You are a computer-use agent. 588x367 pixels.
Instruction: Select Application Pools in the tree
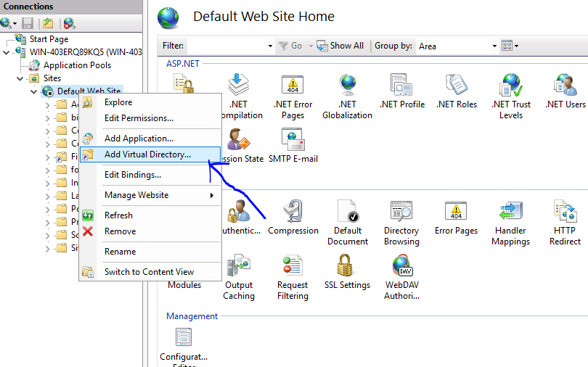coord(77,65)
